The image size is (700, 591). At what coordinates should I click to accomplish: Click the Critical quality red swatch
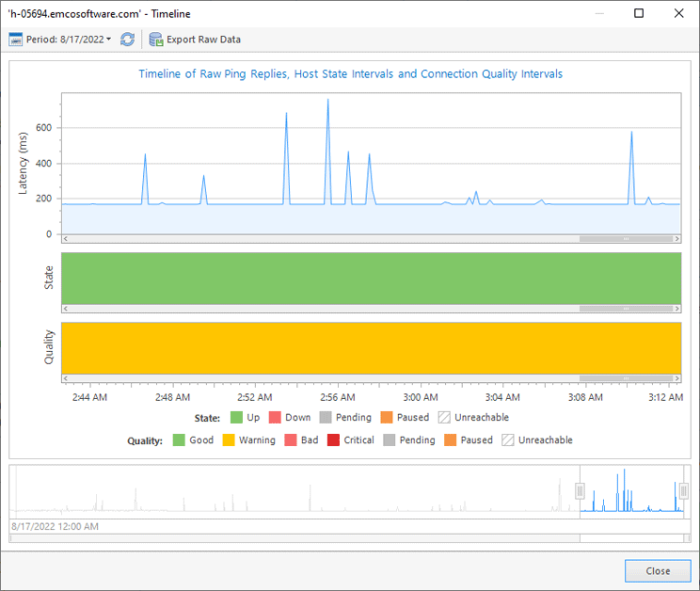pos(333,440)
